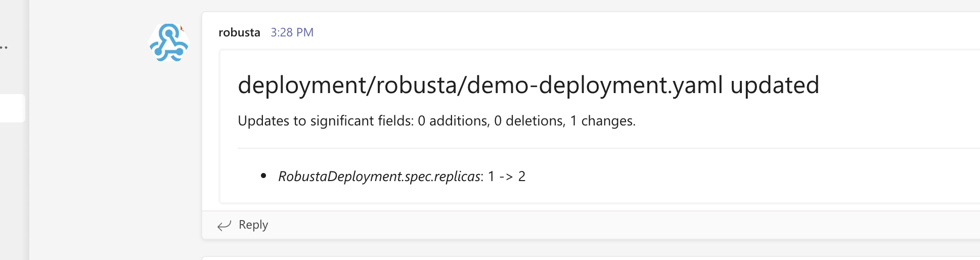Click the reply arrow icon
980x260 pixels.
coord(224,225)
